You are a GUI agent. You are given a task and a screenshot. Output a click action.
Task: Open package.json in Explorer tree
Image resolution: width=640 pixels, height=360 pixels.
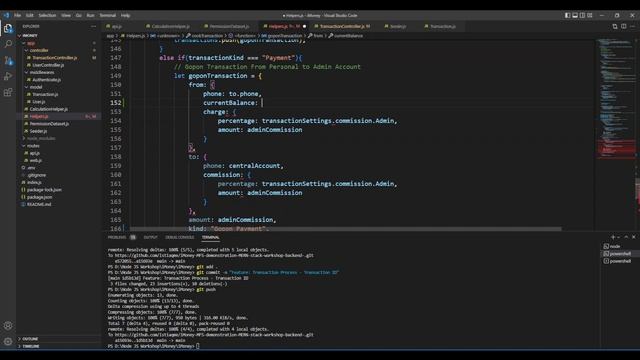[x=39, y=197]
